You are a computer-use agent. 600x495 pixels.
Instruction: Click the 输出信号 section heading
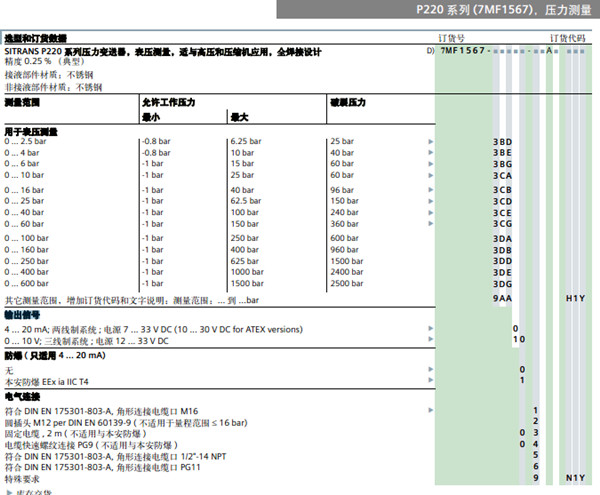22,315
